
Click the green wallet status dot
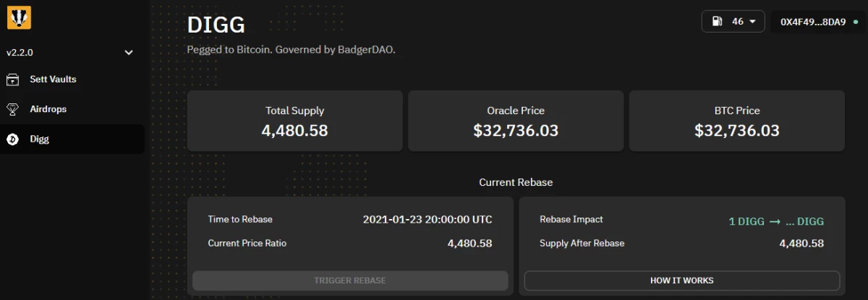click(x=856, y=22)
